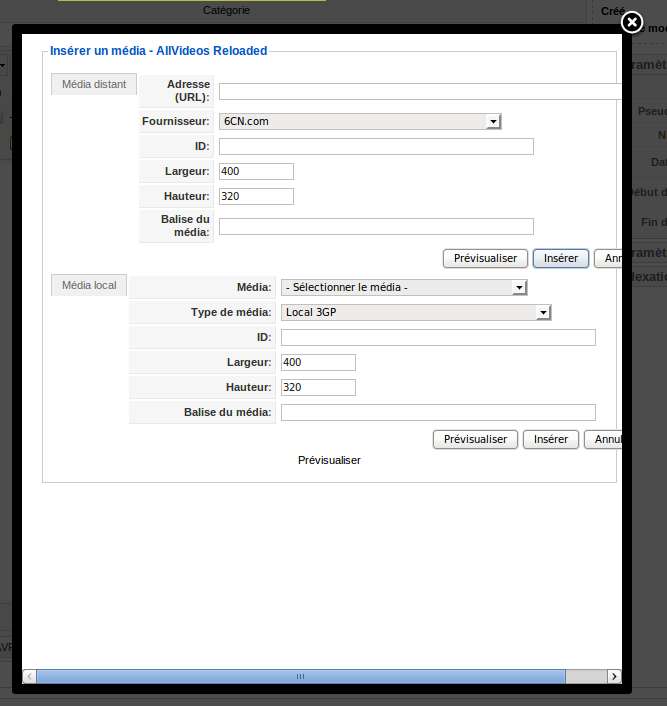
Task: Click the remote Largeur field with 400
Action: [x=256, y=172]
